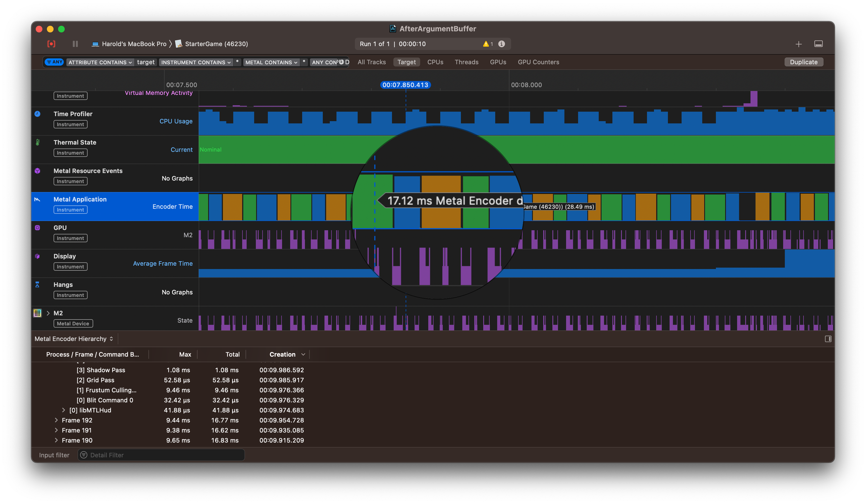The height and width of the screenshot is (504, 866).
Task: Click the Hangs hourglass icon
Action: [37, 285]
